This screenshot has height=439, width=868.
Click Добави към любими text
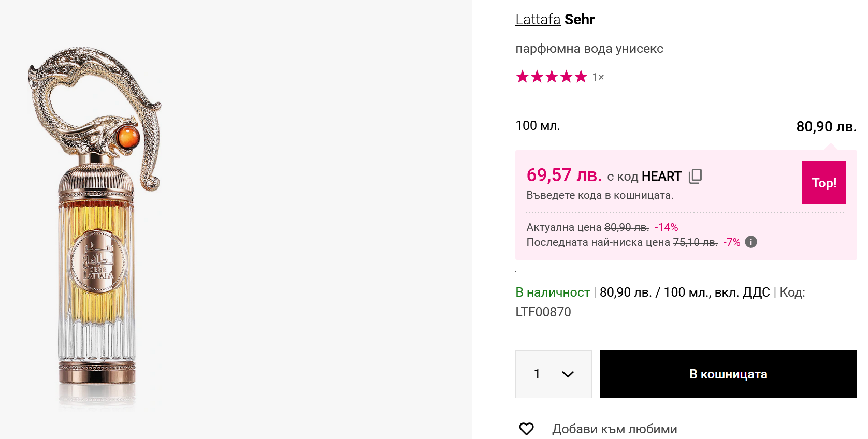(614, 429)
